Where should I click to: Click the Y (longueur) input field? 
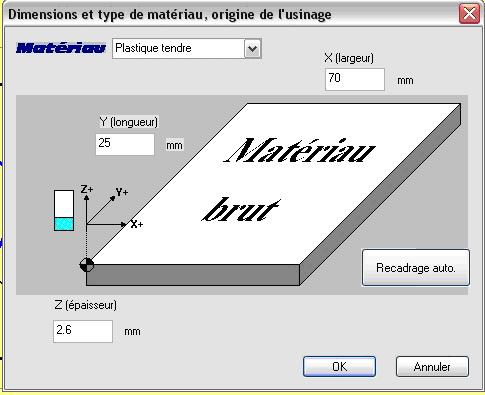coord(125,144)
